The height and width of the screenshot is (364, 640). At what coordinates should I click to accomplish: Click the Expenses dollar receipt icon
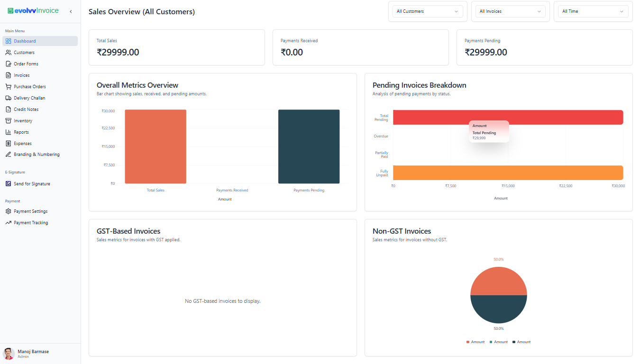coord(9,144)
